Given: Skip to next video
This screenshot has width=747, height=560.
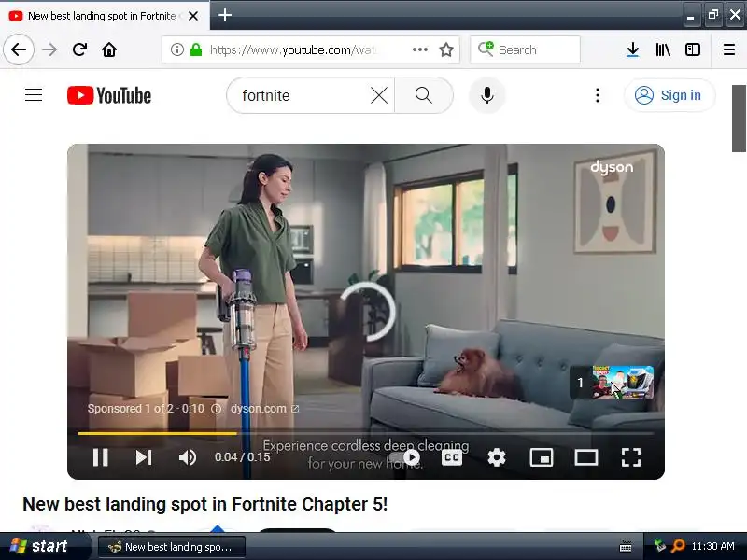Looking at the screenshot, I should (144, 457).
